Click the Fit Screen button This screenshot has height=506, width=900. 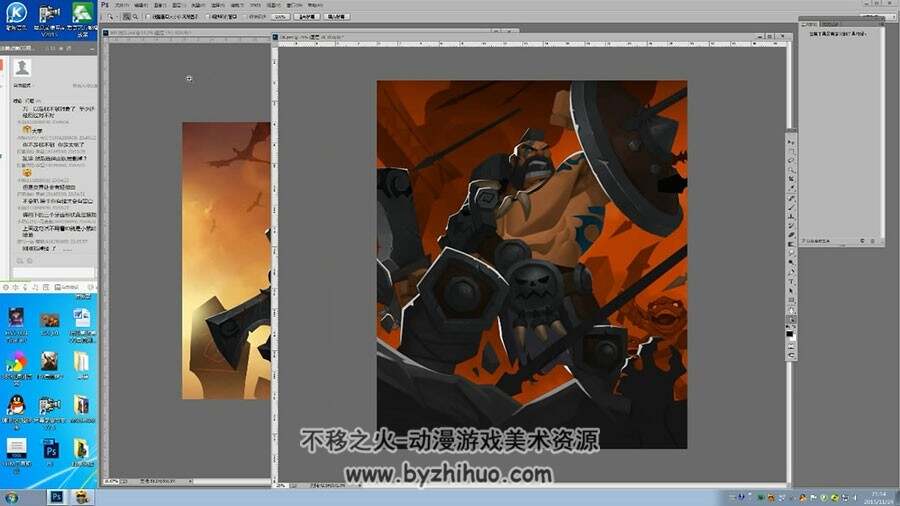[307, 17]
